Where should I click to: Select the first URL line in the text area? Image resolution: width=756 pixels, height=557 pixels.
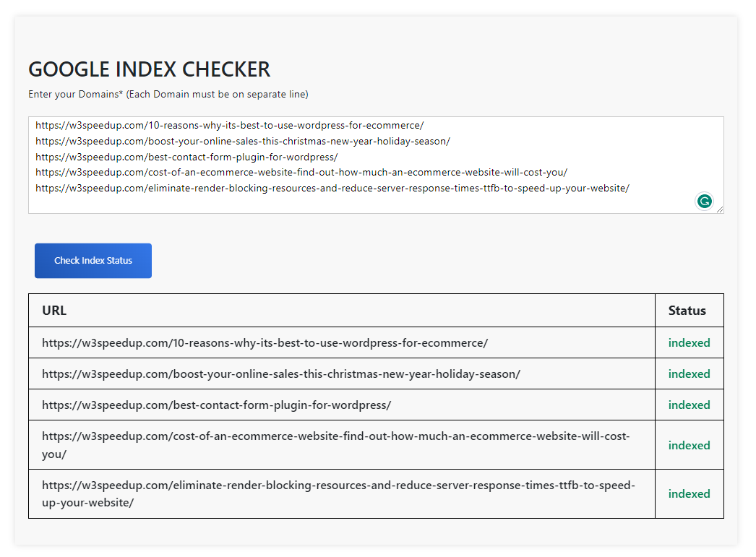[x=228, y=125]
